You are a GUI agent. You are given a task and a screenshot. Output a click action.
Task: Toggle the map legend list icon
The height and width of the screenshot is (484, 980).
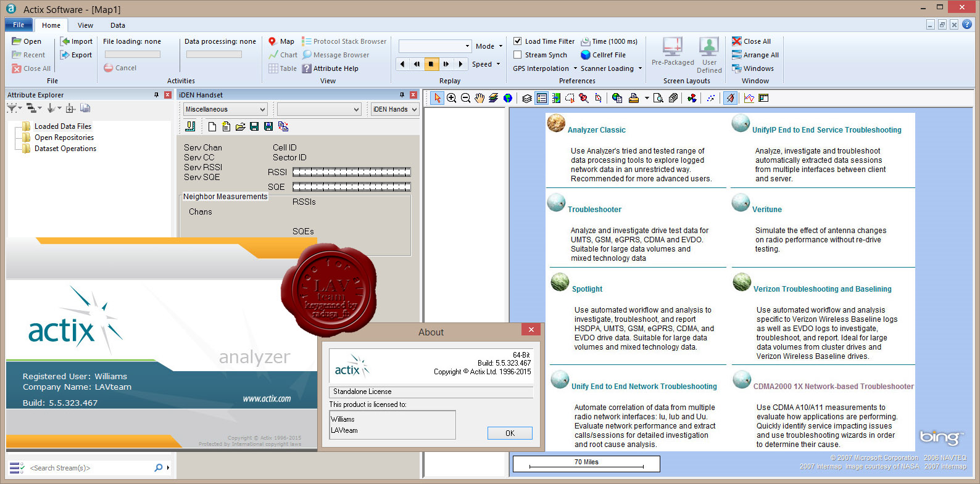pyautogui.click(x=541, y=98)
